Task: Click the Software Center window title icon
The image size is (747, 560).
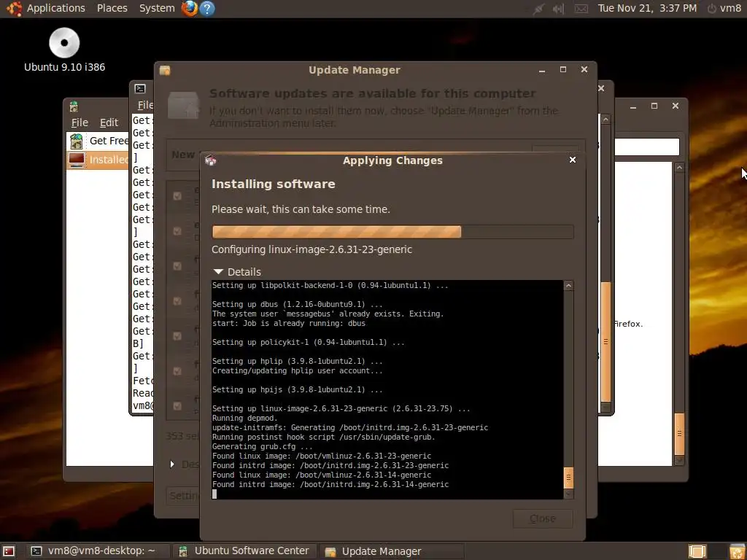Action: 74,106
